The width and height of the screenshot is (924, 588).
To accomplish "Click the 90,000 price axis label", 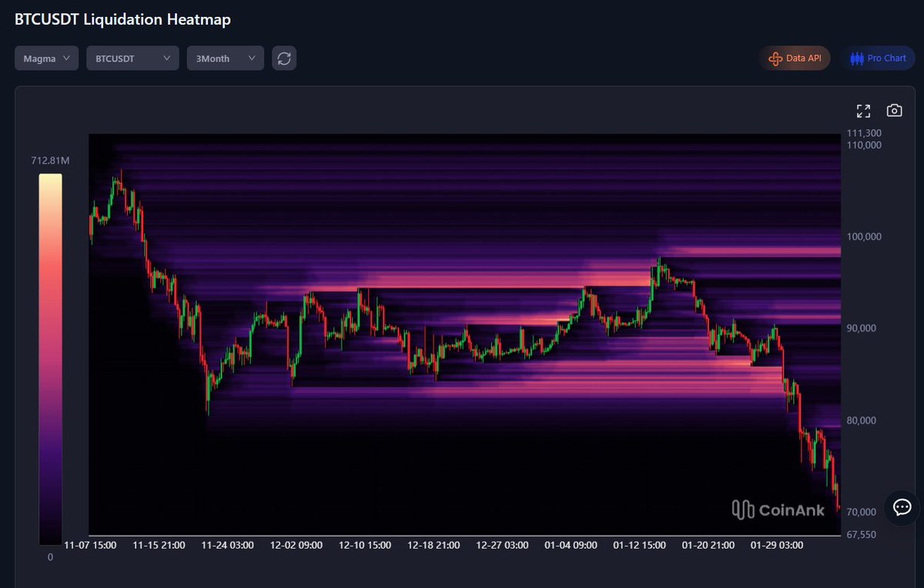I will pyautogui.click(x=861, y=328).
